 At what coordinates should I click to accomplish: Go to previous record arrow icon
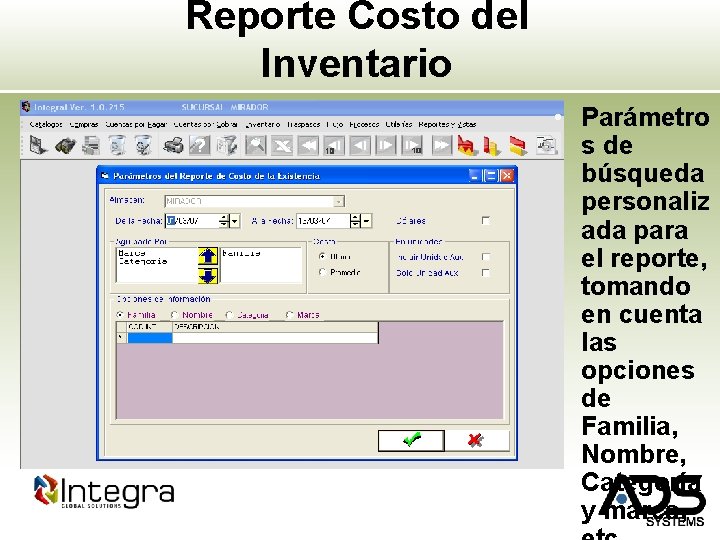pyautogui.click(x=360, y=146)
